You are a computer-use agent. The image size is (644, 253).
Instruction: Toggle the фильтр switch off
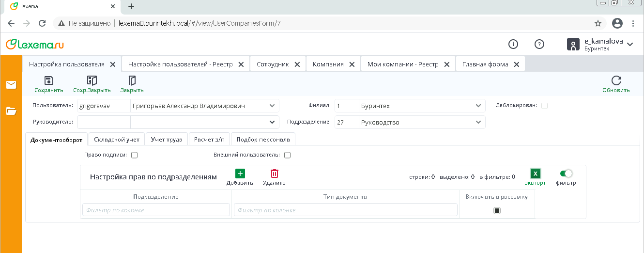pos(566,174)
